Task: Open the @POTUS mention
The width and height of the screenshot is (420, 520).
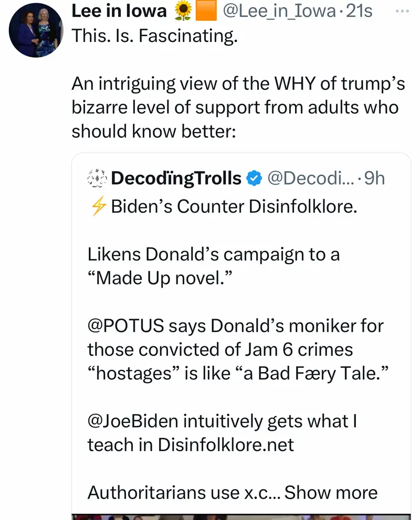Action: (x=125, y=326)
